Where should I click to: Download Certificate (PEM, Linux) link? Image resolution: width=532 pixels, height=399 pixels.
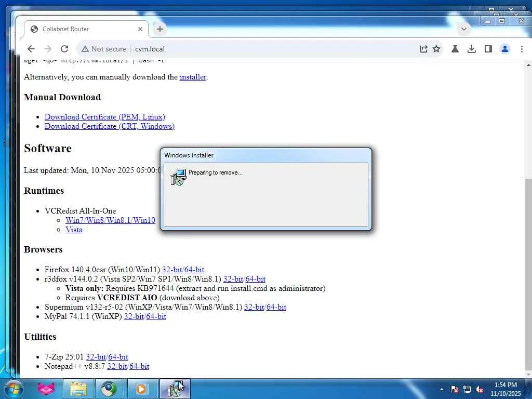(105, 117)
